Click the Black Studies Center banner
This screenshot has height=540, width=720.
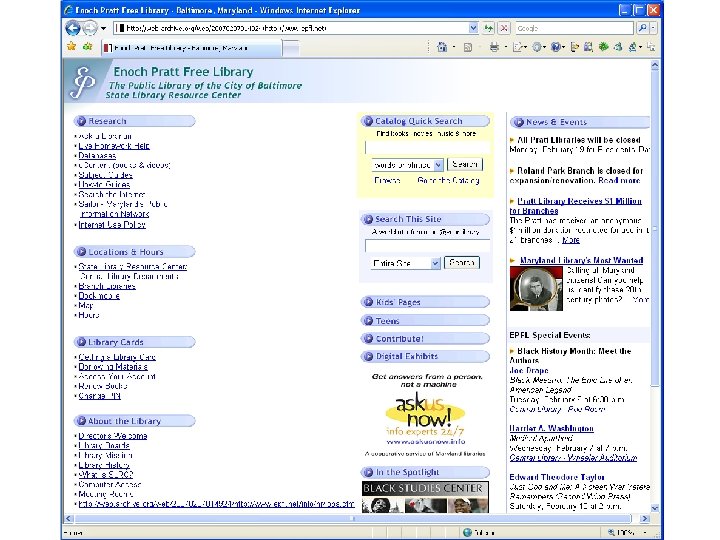point(425,497)
